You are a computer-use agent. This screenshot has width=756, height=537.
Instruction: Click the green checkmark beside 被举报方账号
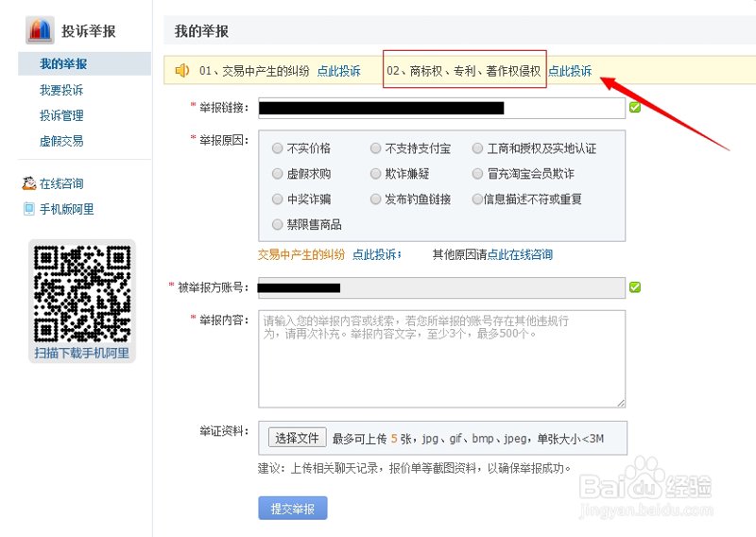635,287
